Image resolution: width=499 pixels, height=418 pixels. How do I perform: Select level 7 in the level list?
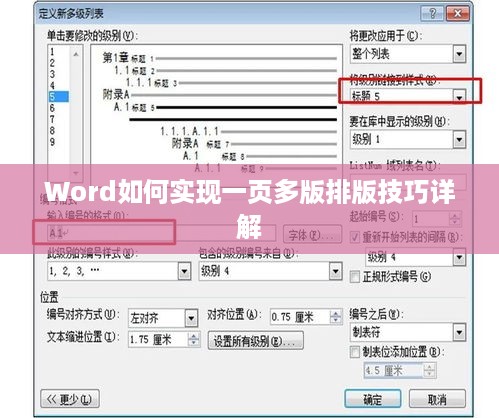pyautogui.click(x=52, y=119)
